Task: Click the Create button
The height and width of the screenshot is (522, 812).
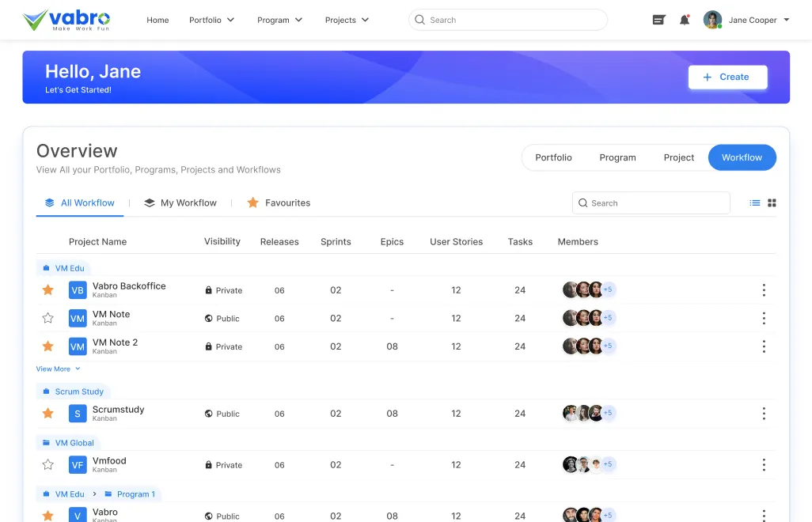Action: coord(727,77)
